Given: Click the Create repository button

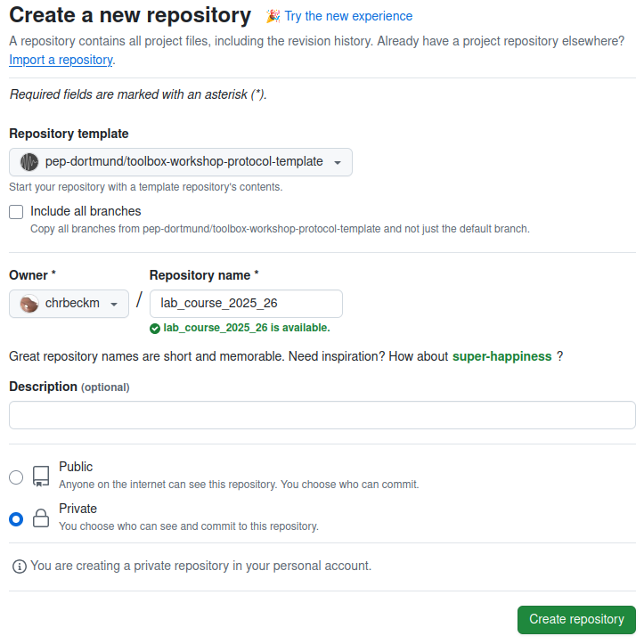Looking at the screenshot, I should click(x=576, y=619).
